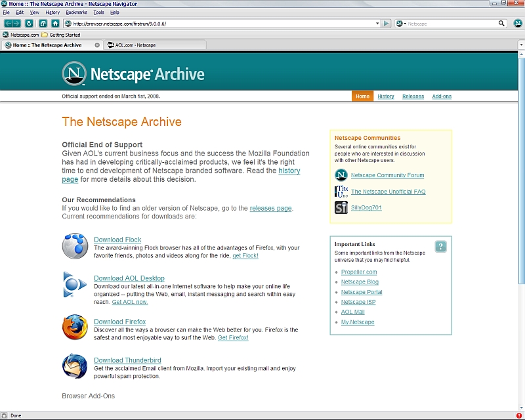Image resolution: width=525 pixels, height=420 pixels.
Task: Open the Help menu
Action: pyautogui.click(x=115, y=12)
